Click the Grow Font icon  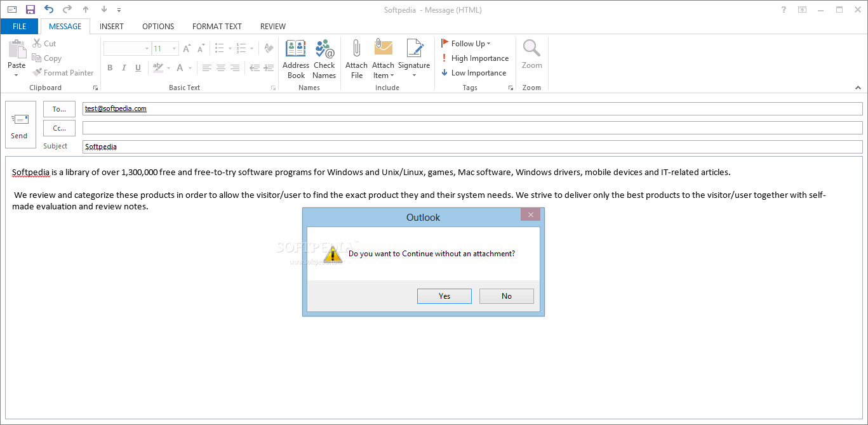[x=187, y=49]
